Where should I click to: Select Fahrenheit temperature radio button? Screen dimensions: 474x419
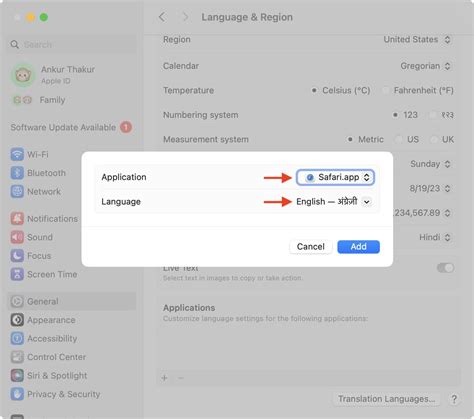386,90
